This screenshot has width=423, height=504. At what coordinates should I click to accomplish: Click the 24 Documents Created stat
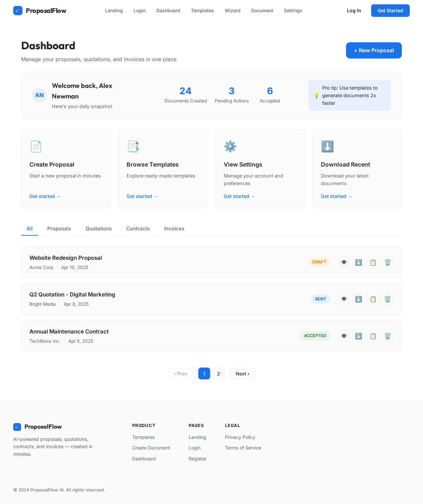click(x=186, y=95)
